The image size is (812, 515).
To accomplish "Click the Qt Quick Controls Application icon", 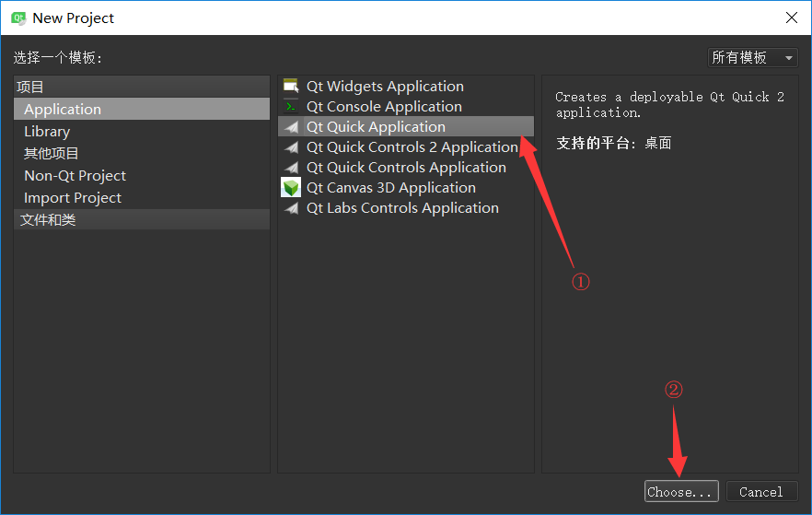I will pyautogui.click(x=292, y=168).
